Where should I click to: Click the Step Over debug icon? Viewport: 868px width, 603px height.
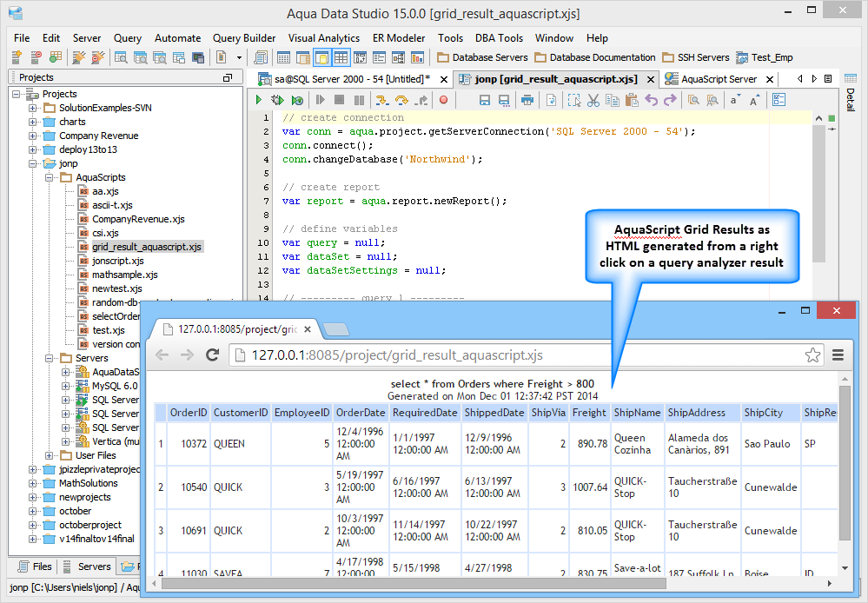click(x=402, y=100)
